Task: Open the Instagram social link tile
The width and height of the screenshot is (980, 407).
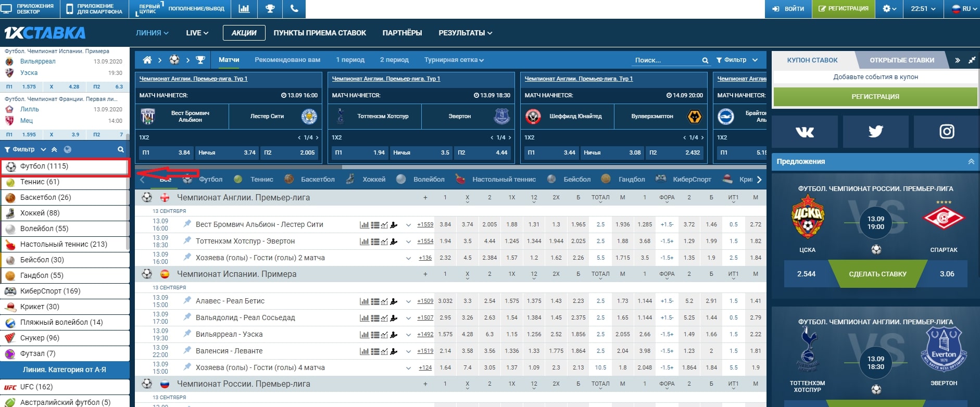Action: pos(946,132)
